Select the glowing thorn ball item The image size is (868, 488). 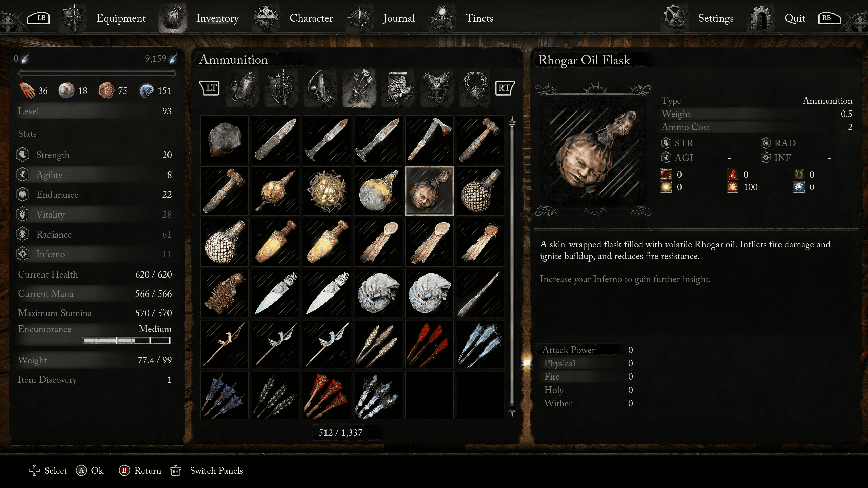coord(327,191)
